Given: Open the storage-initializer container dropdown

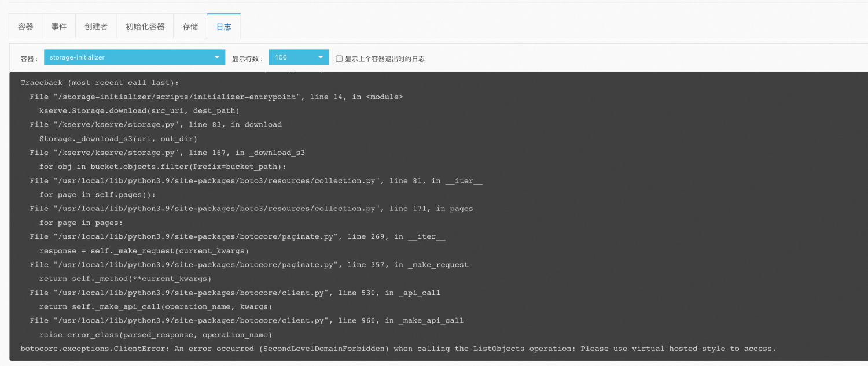Looking at the screenshot, I should (x=134, y=57).
